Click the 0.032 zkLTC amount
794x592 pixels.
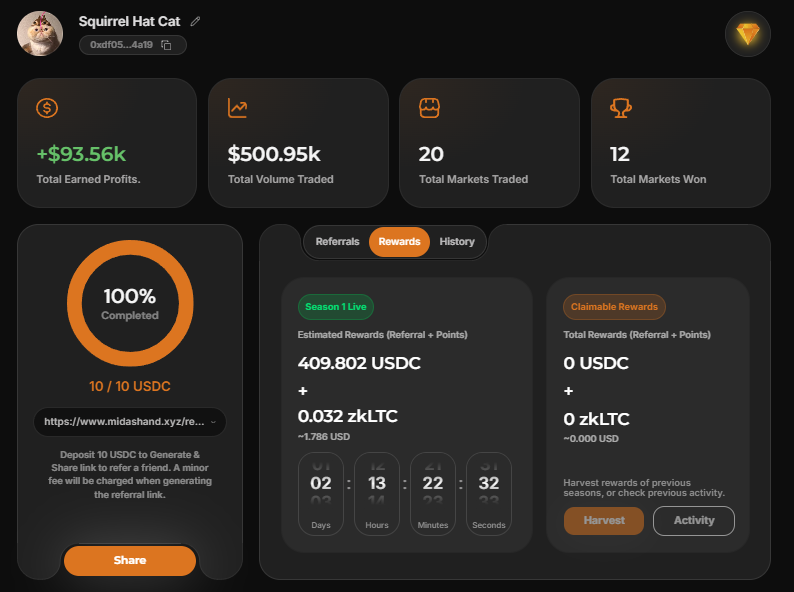click(347, 416)
